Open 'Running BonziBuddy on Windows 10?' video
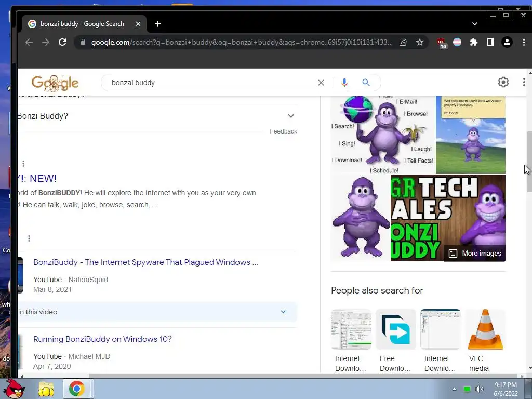The height and width of the screenshot is (399, 532). (102, 339)
